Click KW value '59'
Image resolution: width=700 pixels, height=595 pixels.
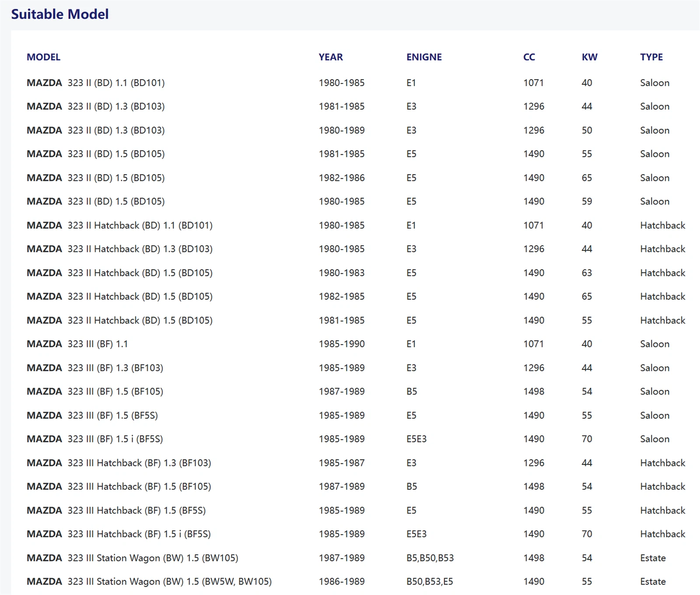587,202
